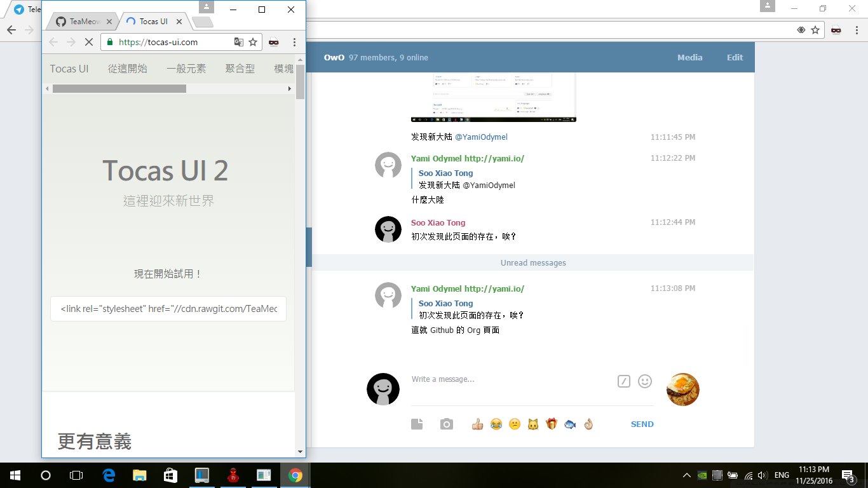Open the 從這開始 menu item
Screen dimensions: 868x488
128,69
